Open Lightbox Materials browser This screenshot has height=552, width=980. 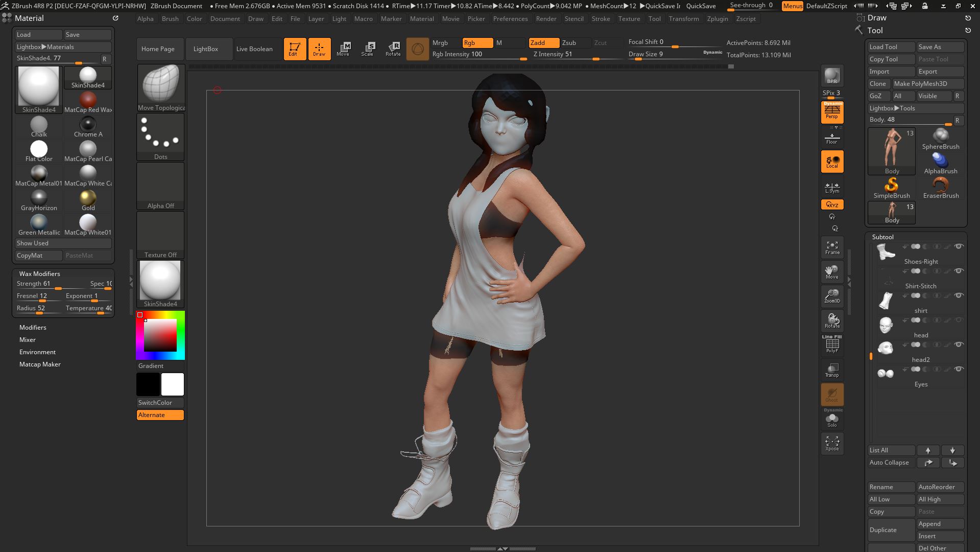click(x=63, y=47)
